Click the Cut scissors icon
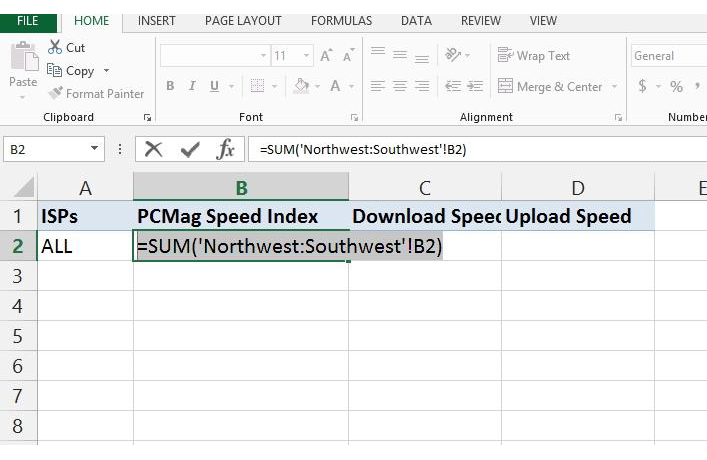Screen dimensions: 707x460 pos(54,48)
